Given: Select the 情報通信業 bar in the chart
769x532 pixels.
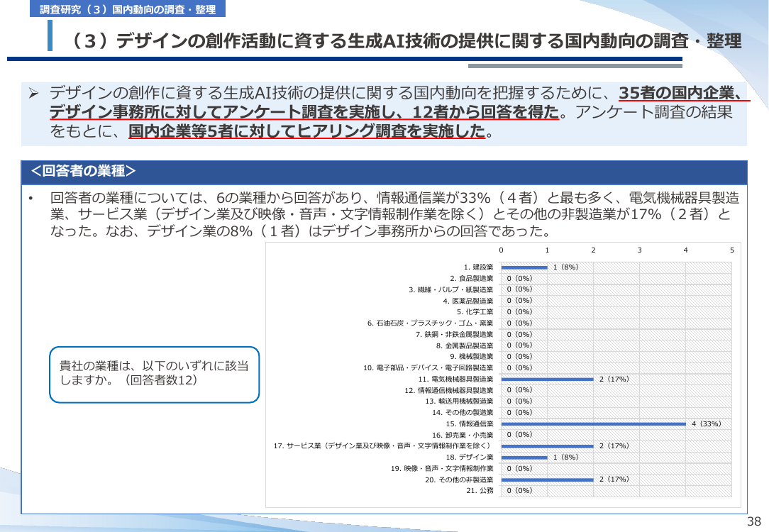Looking at the screenshot, I should click(594, 424).
